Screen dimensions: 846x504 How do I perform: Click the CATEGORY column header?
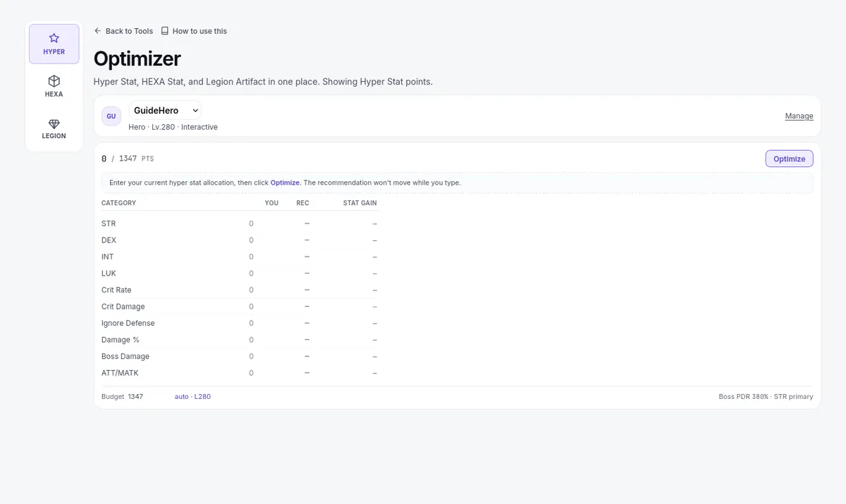pyautogui.click(x=118, y=203)
